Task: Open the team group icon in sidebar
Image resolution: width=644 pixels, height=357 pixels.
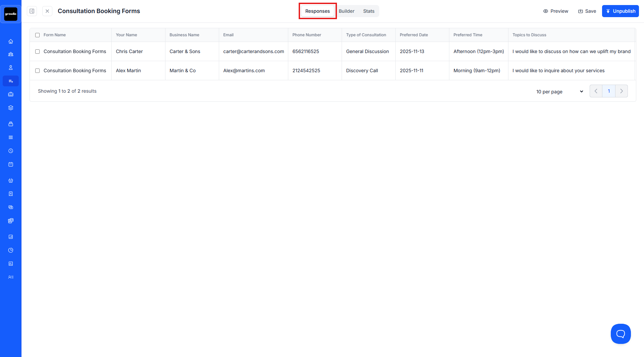Action: [x=11, y=54]
